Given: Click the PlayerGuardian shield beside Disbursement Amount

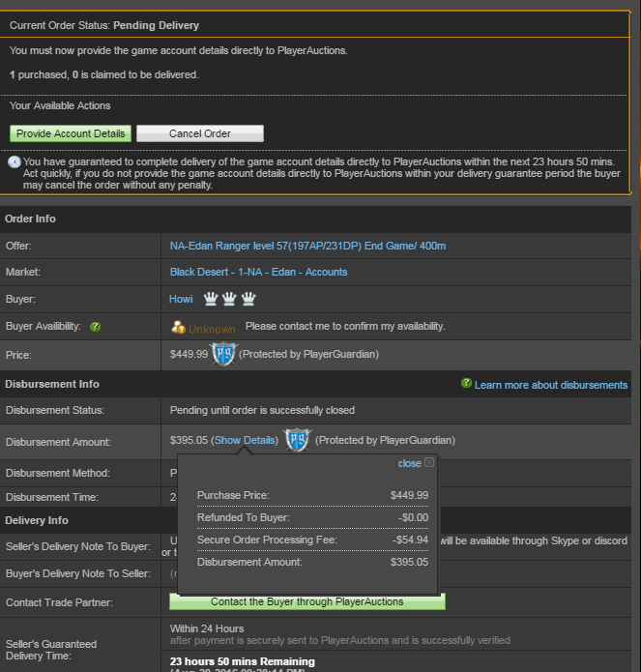Looking at the screenshot, I should [x=298, y=440].
